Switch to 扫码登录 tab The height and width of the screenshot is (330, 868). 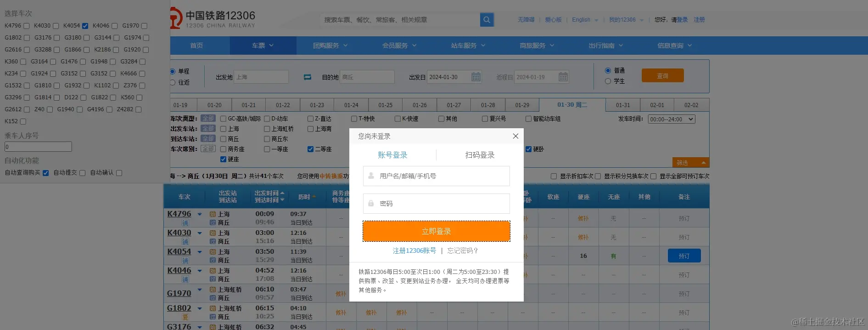click(480, 155)
